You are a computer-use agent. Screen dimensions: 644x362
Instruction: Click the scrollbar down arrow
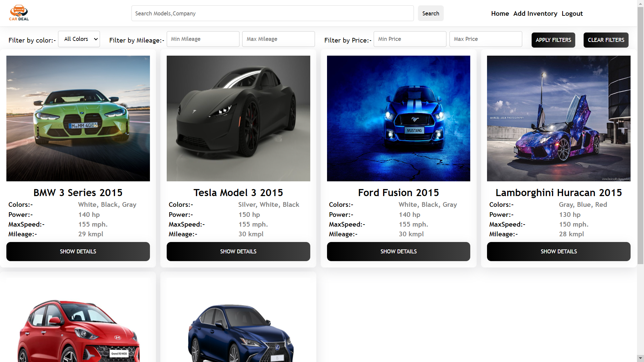coord(640,358)
